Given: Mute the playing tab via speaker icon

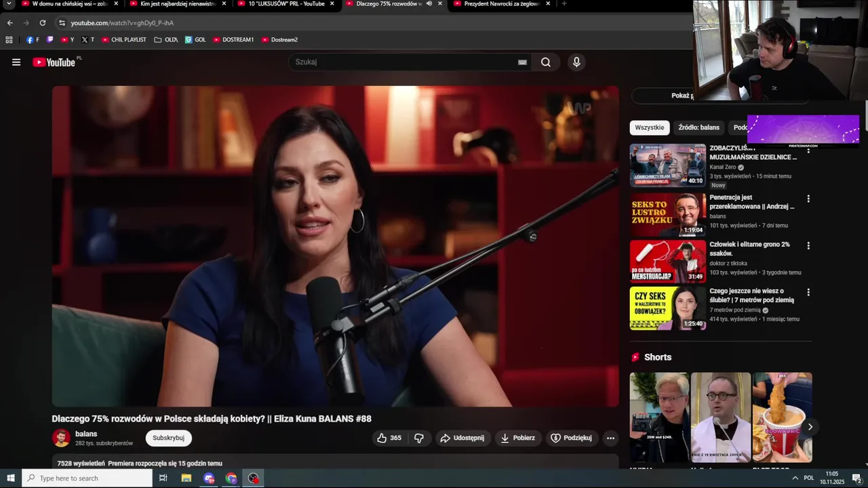Looking at the screenshot, I should tap(429, 3).
